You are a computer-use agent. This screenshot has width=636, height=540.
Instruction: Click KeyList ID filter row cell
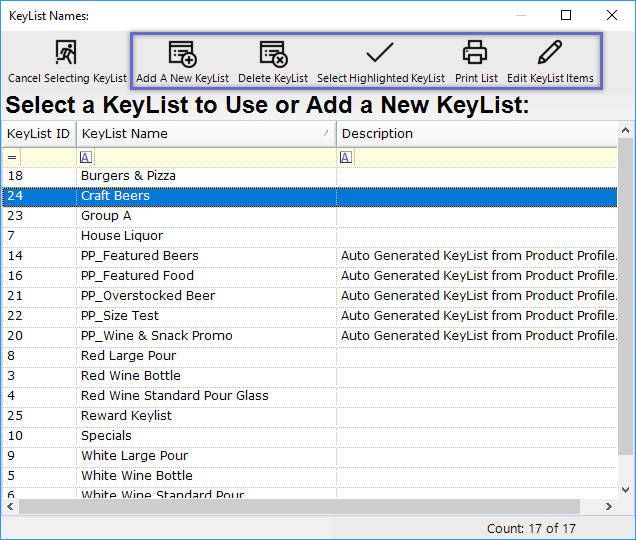point(45,157)
